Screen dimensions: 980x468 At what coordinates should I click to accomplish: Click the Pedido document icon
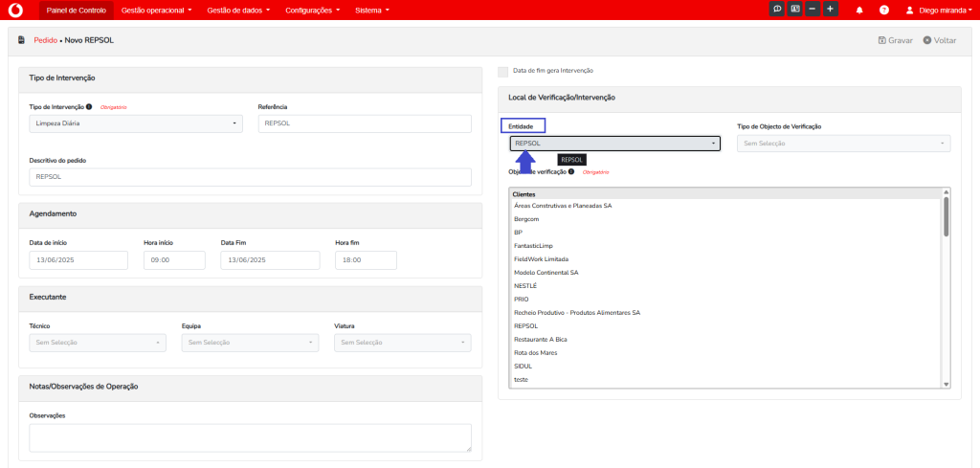point(22,40)
